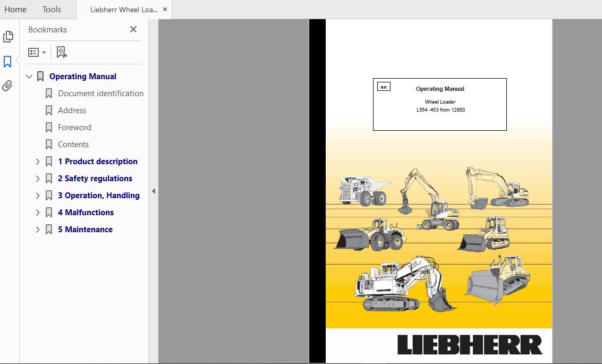Click the 'Wheel Loader' text on cover
The width and height of the screenshot is (602, 364).
440,101
